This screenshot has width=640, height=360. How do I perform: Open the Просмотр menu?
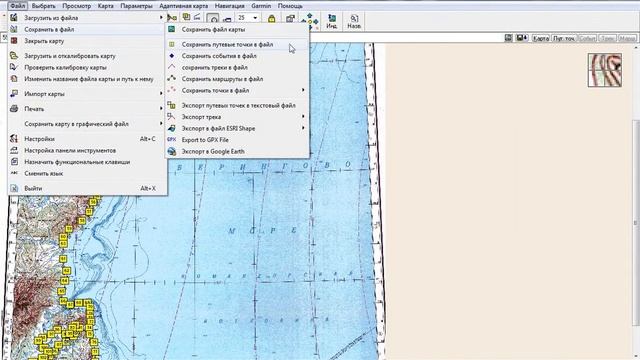[x=76, y=6]
